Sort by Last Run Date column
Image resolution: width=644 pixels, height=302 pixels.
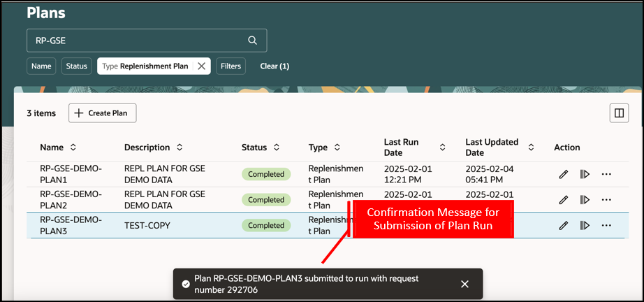point(442,147)
